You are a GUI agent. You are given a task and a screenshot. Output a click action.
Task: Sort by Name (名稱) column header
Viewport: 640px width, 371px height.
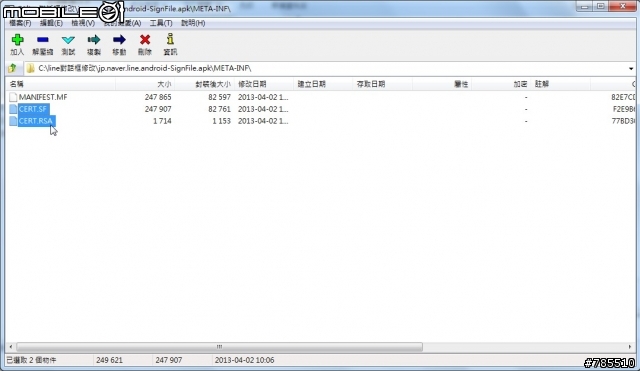point(60,84)
